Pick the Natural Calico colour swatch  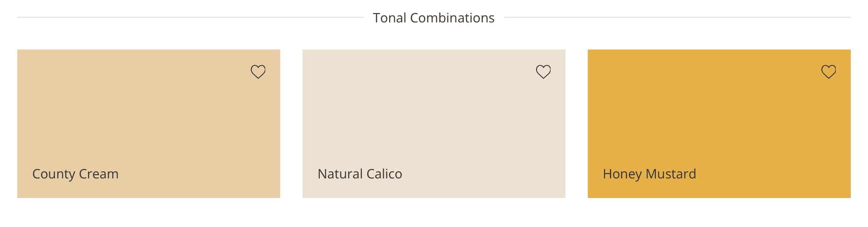(x=434, y=117)
